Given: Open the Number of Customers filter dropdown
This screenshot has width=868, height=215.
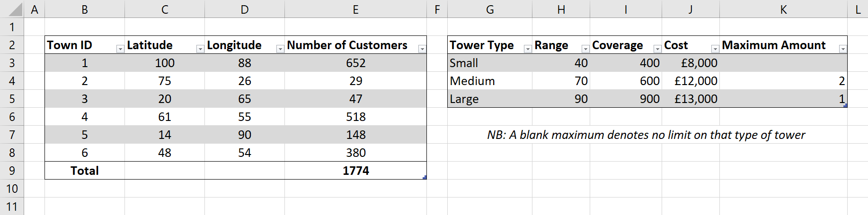Looking at the screenshot, I should click(x=422, y=49).
